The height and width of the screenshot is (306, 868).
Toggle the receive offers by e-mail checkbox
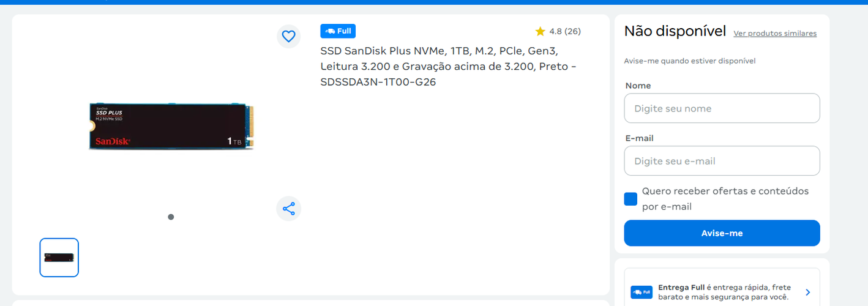[630, 199]
